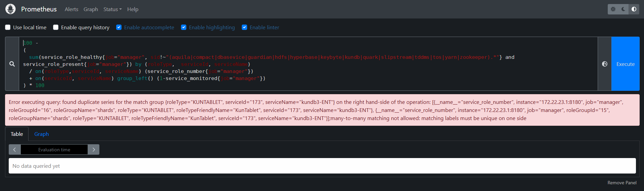The width and height of the screenshot is (644, 191).
Task: Enable the Use local time checkbox
Action: pyautogui.click(x=8, y=27)
